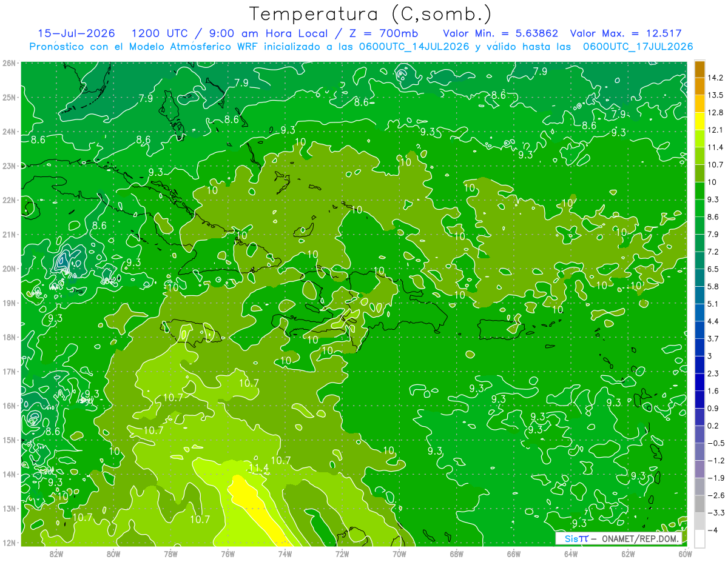728x562 pixels.
Task: Click the "4.4" color scale label
Action: (714, 321)
